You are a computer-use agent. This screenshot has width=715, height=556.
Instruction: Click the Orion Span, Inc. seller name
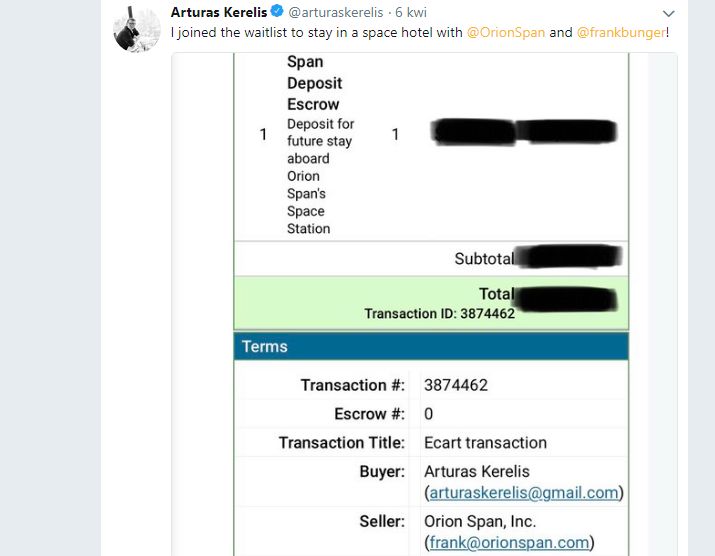(480, 521)
